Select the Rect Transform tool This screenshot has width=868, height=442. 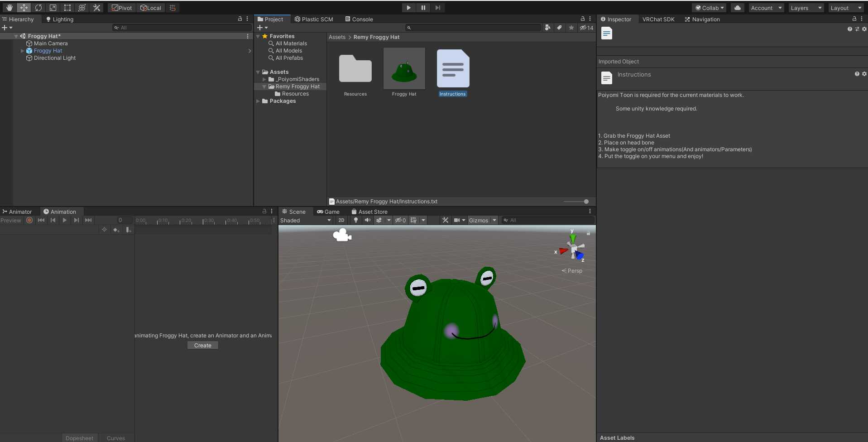coord(67,8)
